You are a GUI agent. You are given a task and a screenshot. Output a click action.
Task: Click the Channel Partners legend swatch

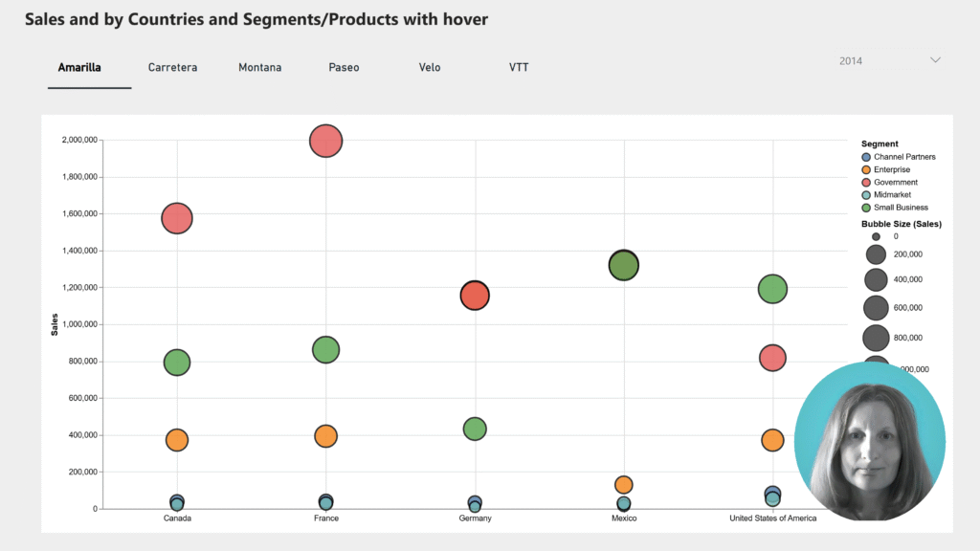click(x=867, y=157)
